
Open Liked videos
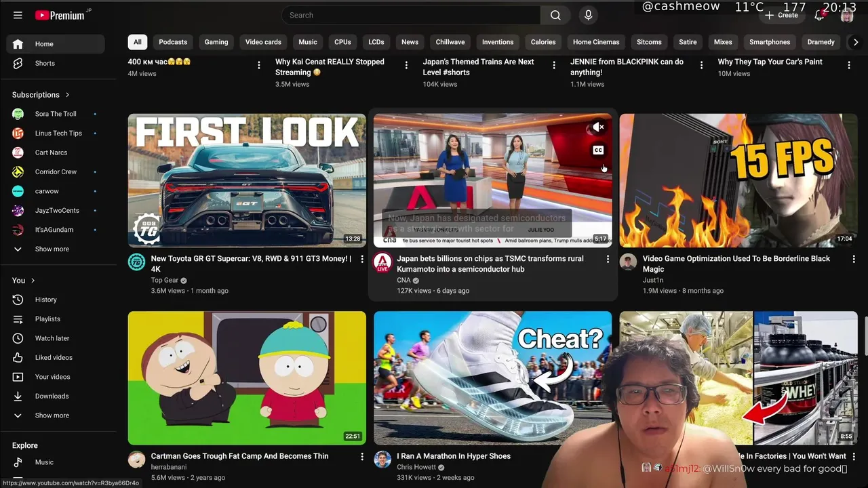click(x=56, y=357)
